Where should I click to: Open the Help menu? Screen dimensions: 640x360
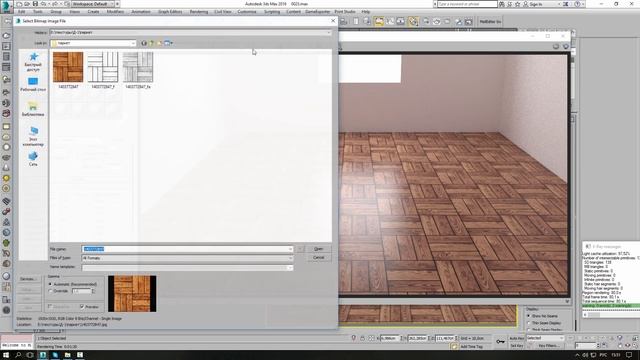tap(366, 12)
